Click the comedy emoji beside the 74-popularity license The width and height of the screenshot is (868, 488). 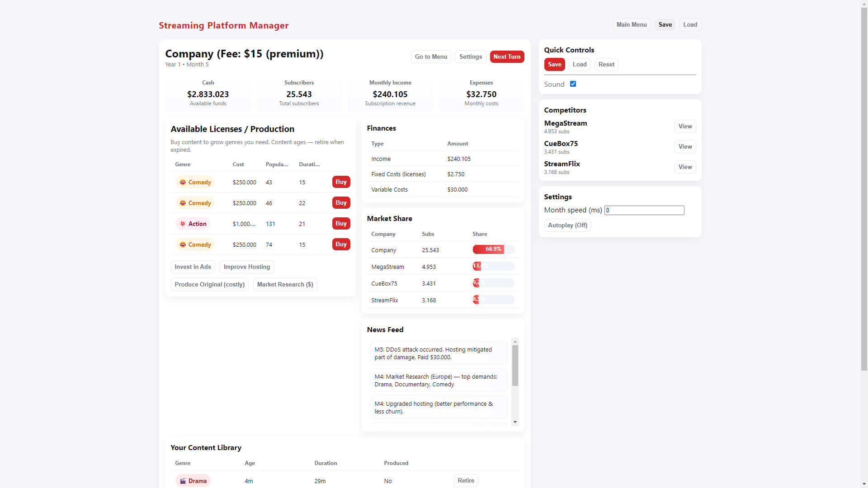tap(183, 244)
